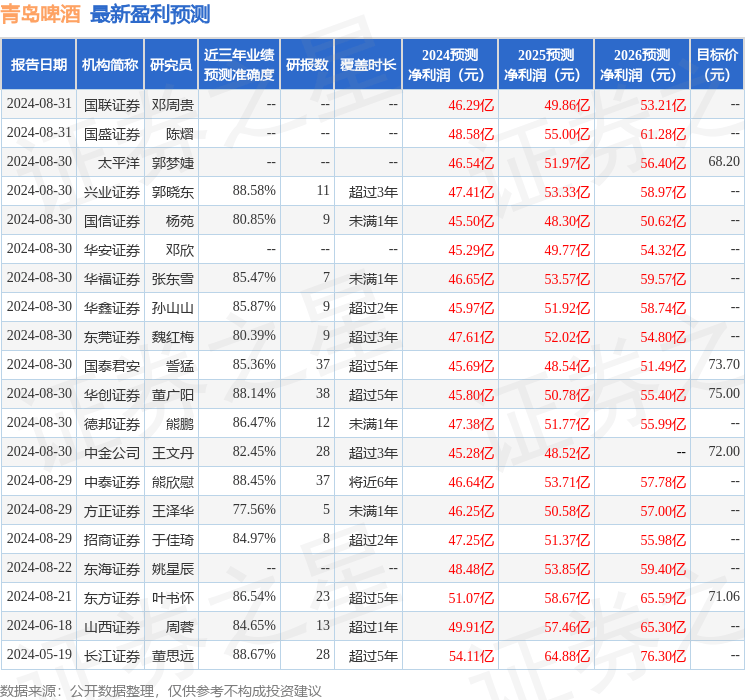
Task: Click researcher name 于佳琦
Action: pyautogui.click(x=172, y=540)
